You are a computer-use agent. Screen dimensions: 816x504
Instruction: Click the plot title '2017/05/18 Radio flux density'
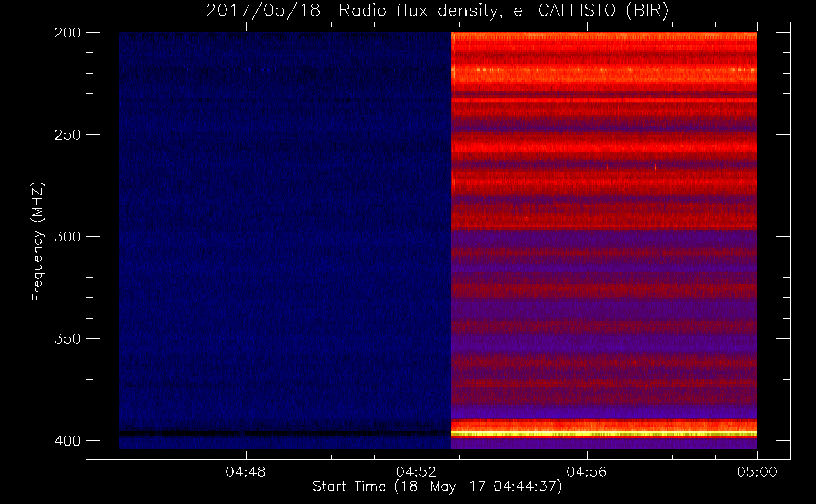(x=437, y=11)
